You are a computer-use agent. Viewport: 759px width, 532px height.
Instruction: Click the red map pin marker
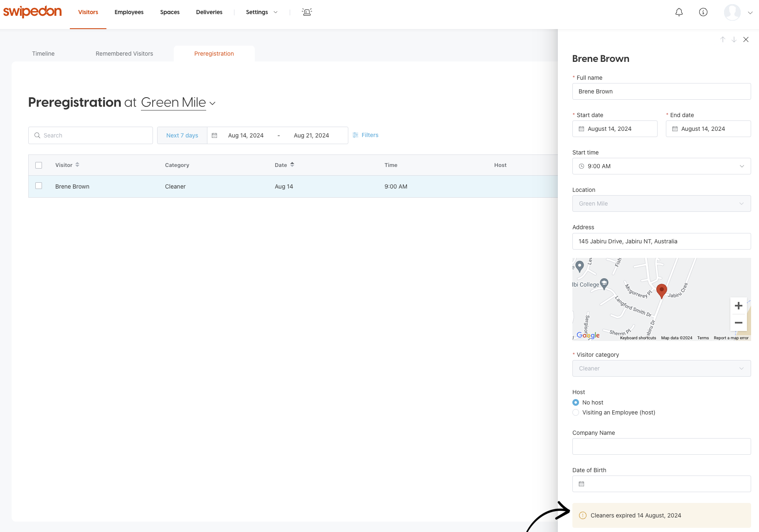[x=661, y=291]
